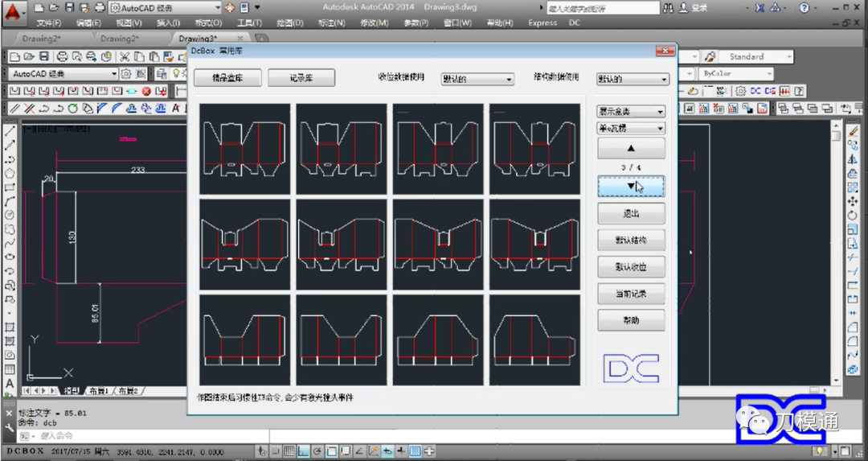Select the Circle draw tool
Screen dimensions: 868x461
(x=10, y=216)
